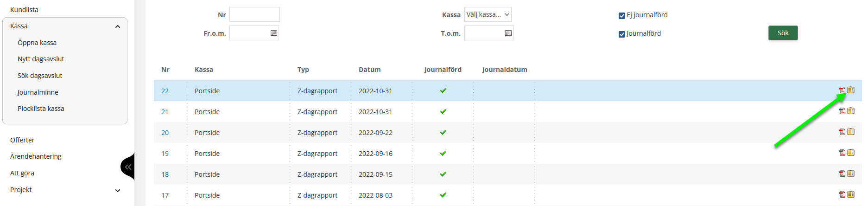Open PDF icon for report 20
Image resolution: width=868 pixels, height=206 pixels.
click(842, 132)
